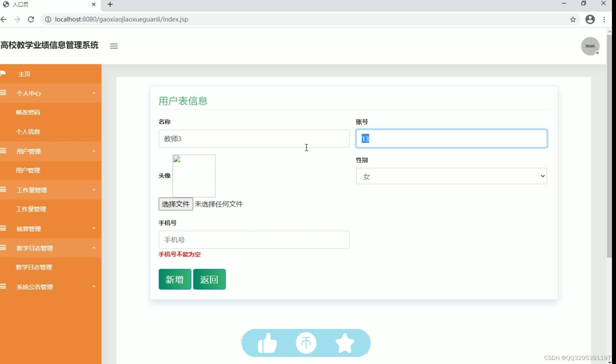Open the Chrome three-dot menu
This screenshot has height=364, width=616.
pos(604,20)
